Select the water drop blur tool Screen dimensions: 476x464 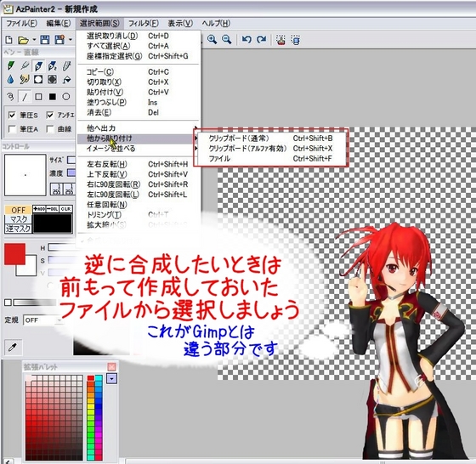[x=10, y=80]
